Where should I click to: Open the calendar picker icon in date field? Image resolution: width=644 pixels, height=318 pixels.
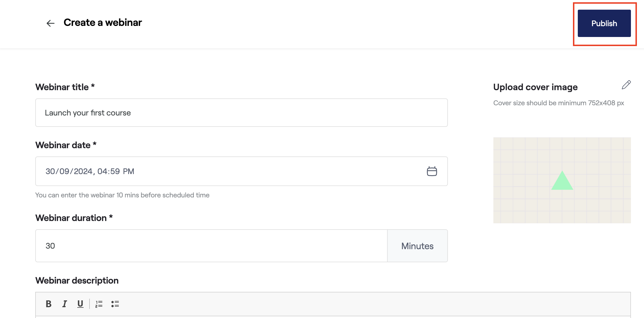[432, 171]
